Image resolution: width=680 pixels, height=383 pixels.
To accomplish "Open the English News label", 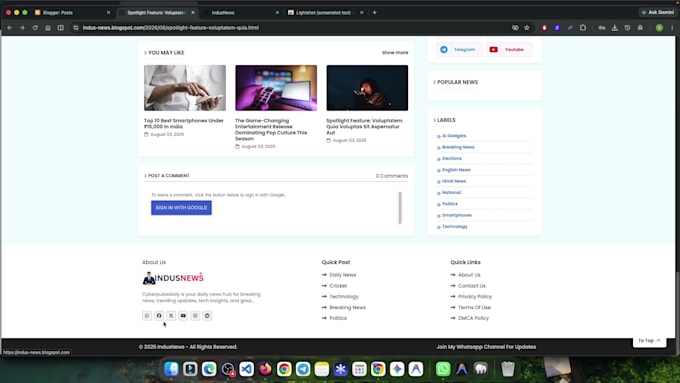I will (x=456, y=170).
